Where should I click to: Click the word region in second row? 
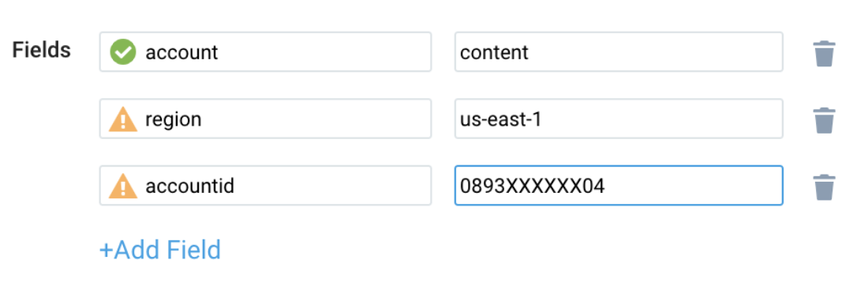[174, 121]
